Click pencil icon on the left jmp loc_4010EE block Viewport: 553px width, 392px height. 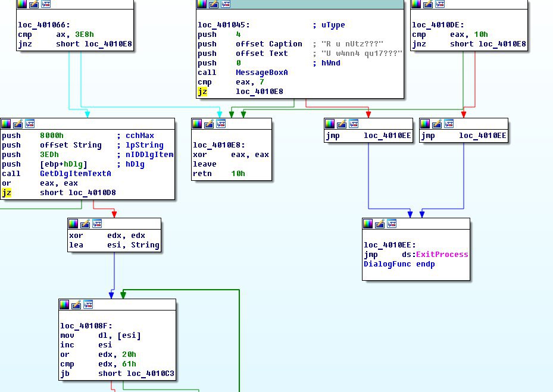tap(342, 124)
